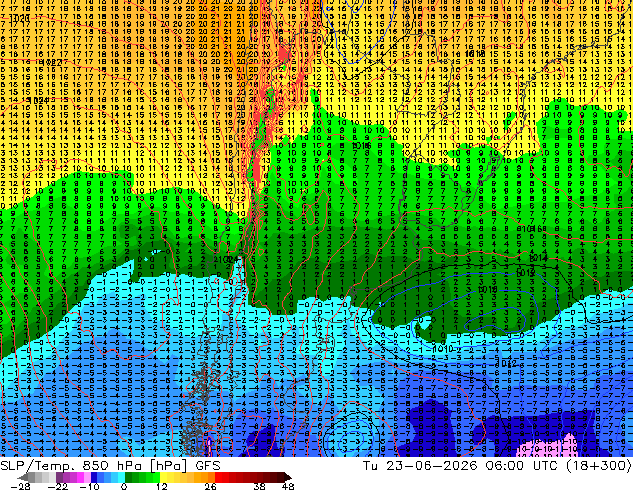Click the 26 legend value
The height and width of the screenshot is (490, 634).
pyautogui.click(x=210, y=486)
